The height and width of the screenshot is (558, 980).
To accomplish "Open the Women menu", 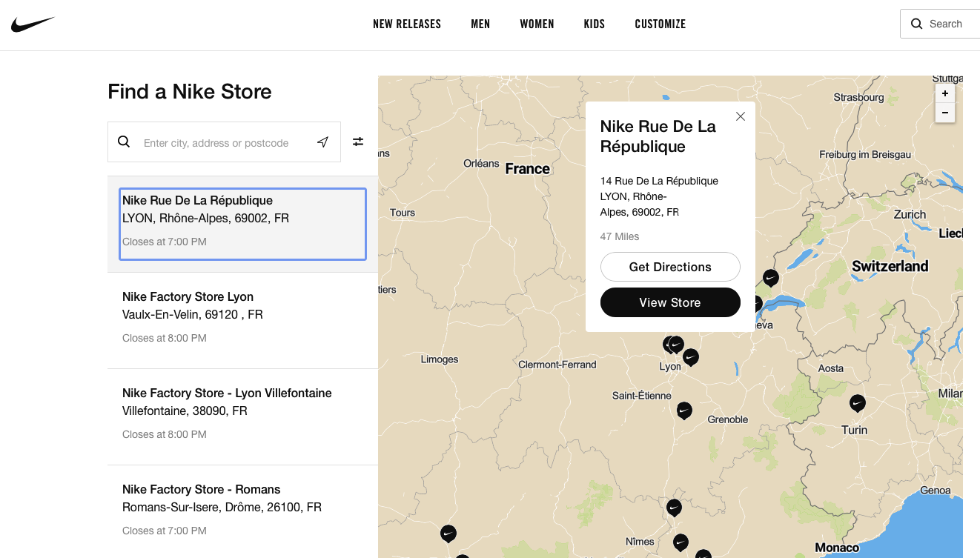I will click(x=537, y=24).
